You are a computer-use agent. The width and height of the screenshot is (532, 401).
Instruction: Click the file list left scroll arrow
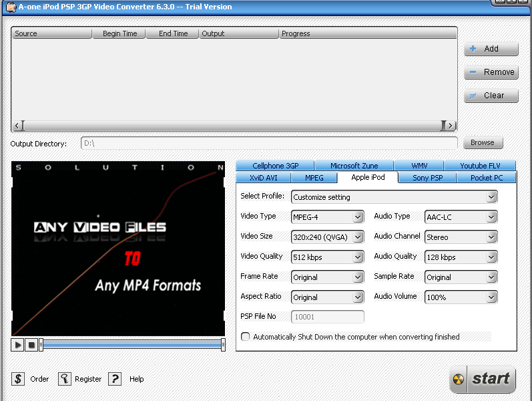click(17, 126)
